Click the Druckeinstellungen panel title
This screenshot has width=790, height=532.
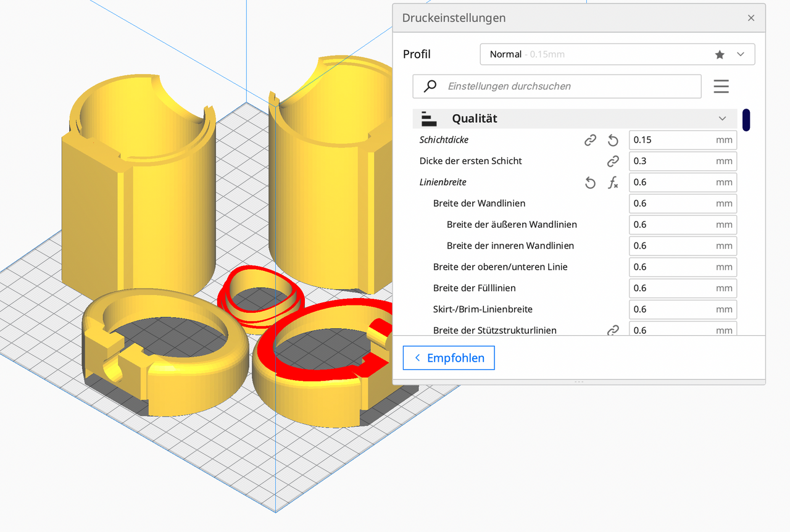pyautogui.click(x=454, y=18)
